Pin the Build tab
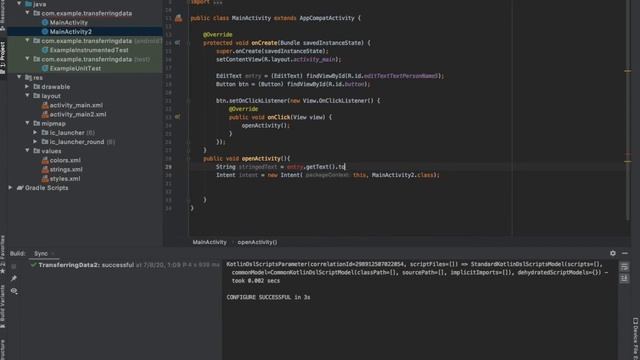The width and height of the screenshot is (640, 360). point(14,279)
